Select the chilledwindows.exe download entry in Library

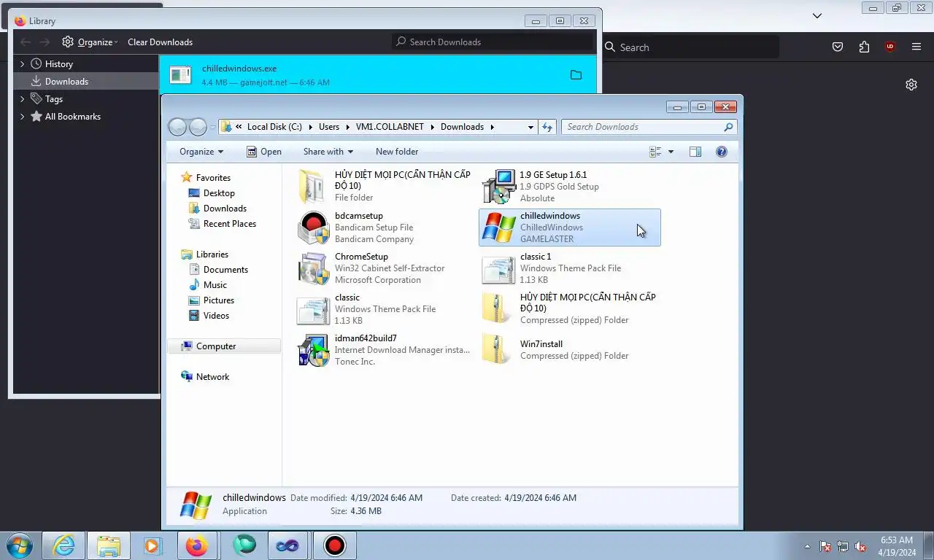pyautogui.click(x=378, y=74)
